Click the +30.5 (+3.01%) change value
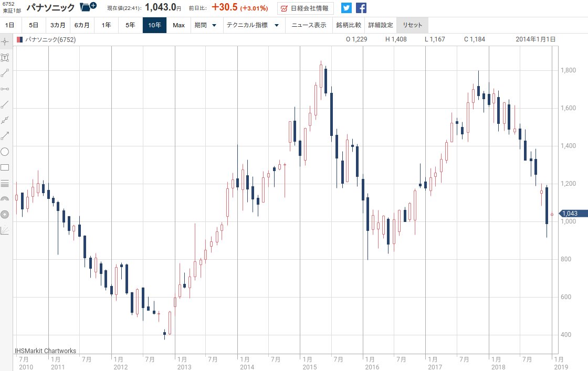This screenshot has width=588, height=371. 240,7
